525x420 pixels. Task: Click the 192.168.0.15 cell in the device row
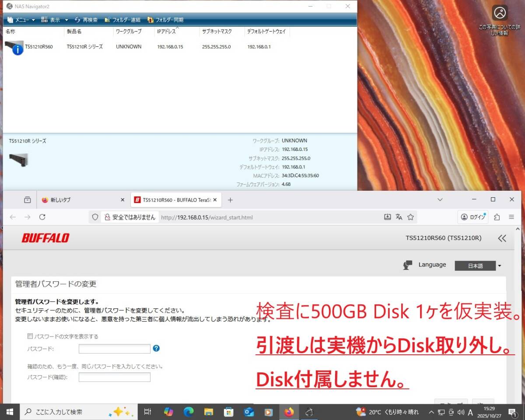(170, 46)
